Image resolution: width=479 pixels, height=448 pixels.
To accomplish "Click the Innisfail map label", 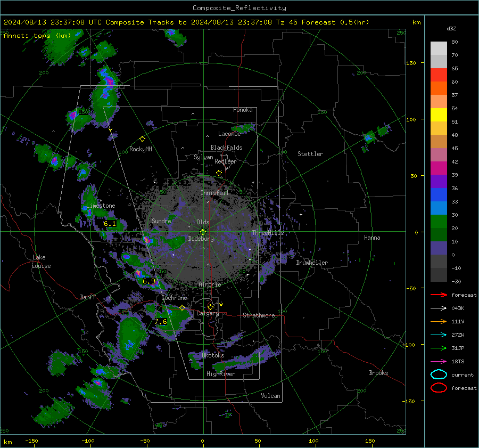I will click(214, 193).
